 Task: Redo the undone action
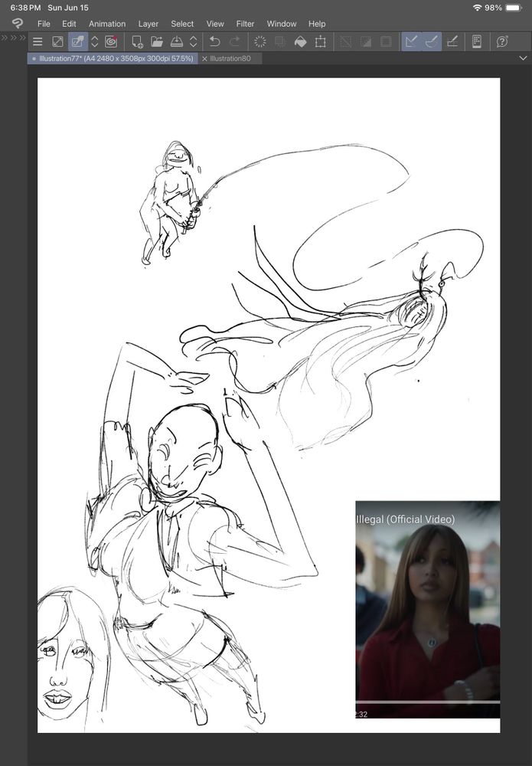tap(235, 42)
